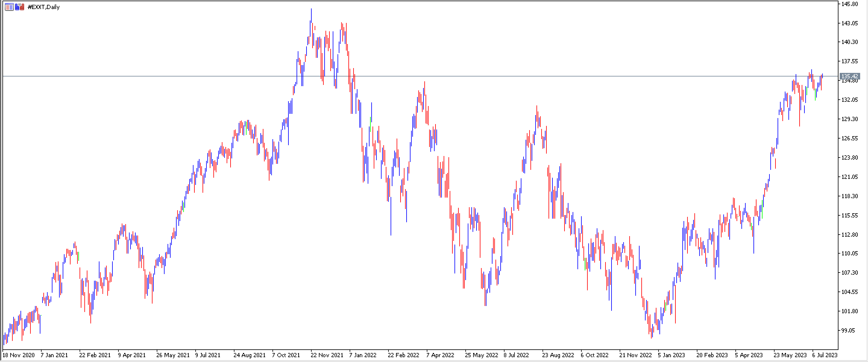Viewport: 868px width, 362px height.
Task: Click the 8 Jul 2022 date label
Action: coord(517,355)
